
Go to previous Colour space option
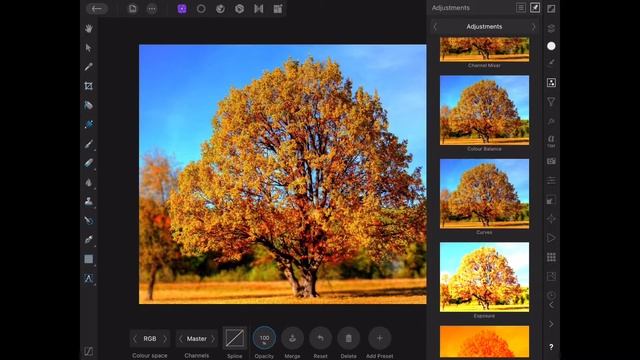(x=135, y=339)
